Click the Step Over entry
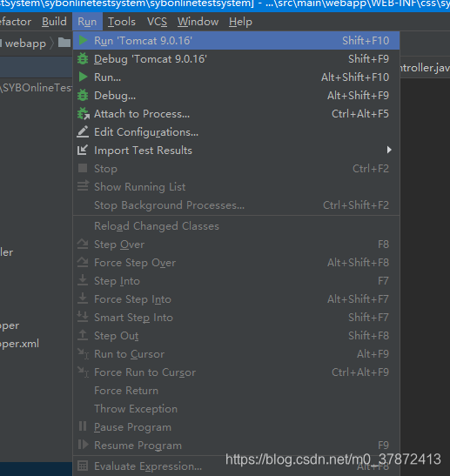 tap(236, 244)
